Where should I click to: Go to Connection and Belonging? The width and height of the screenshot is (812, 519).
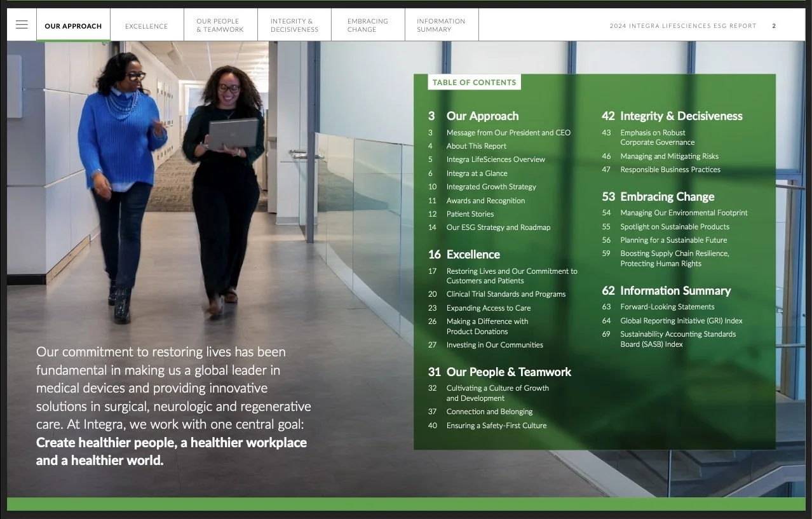480,412
